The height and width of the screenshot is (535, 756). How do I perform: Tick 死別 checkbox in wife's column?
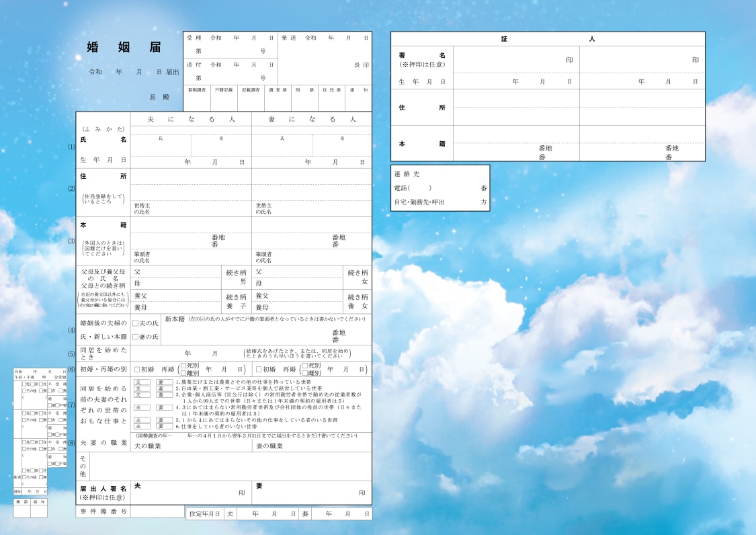[304, 366]
